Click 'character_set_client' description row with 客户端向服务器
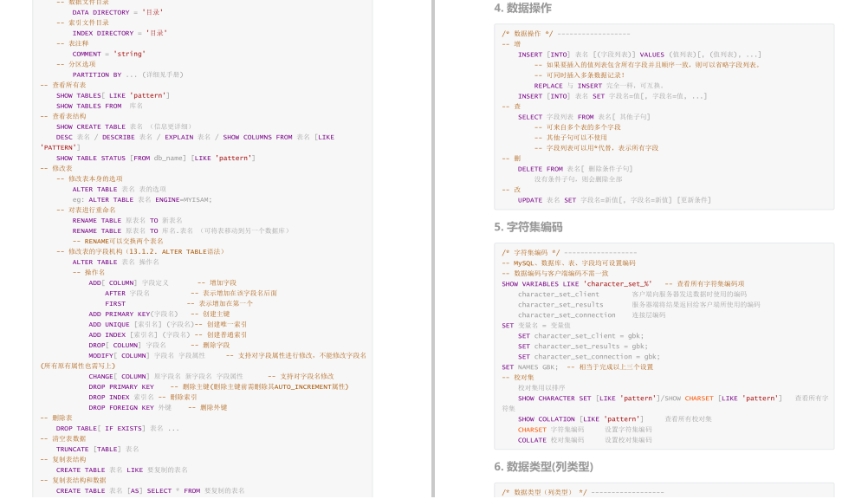868x499 pixels. [632, 295]
